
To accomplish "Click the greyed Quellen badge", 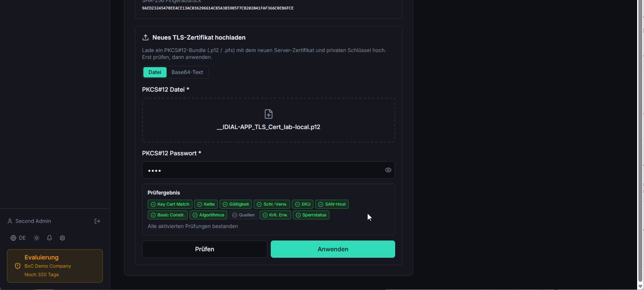I will [243, 215].
